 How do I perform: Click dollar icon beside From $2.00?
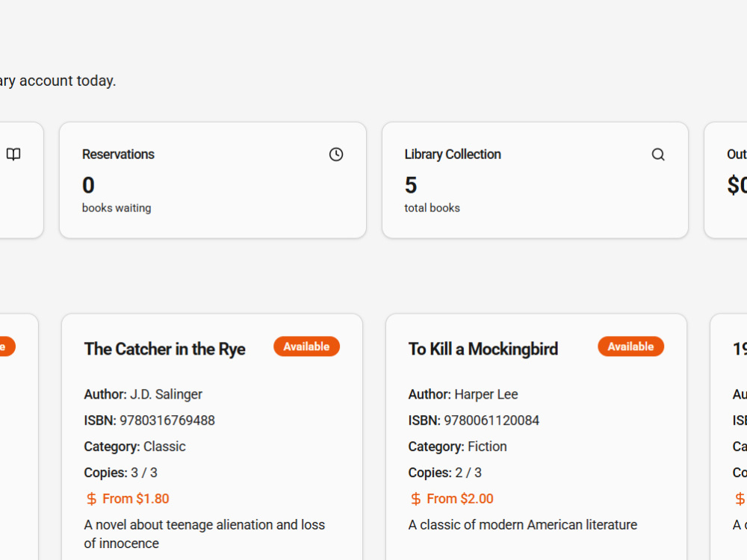point(415,499)
